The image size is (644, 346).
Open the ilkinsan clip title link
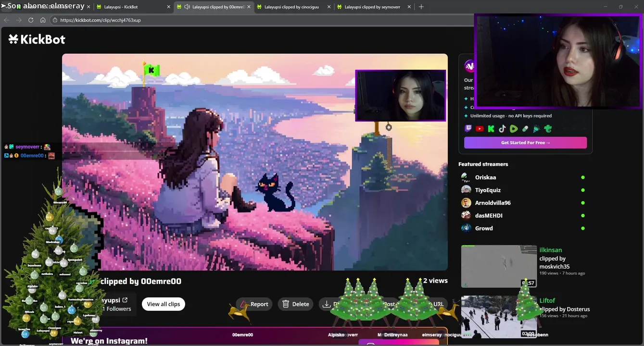click(x=551, y=250)
